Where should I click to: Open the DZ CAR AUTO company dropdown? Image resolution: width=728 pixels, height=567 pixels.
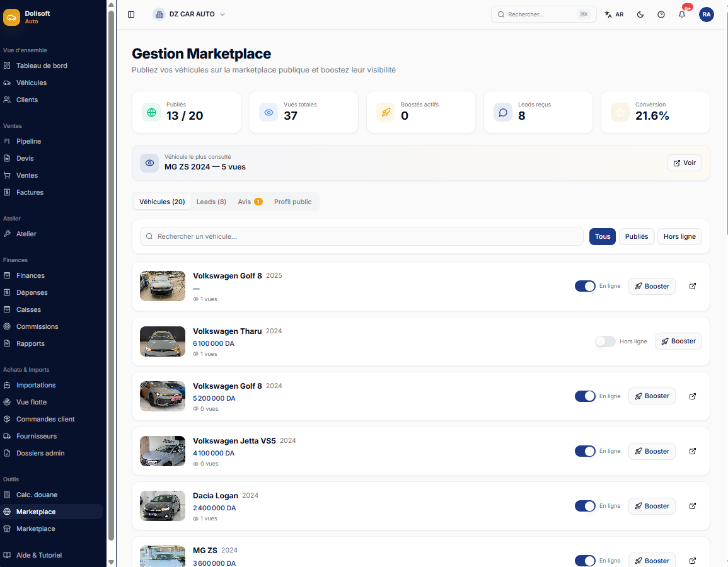point(190,14)
